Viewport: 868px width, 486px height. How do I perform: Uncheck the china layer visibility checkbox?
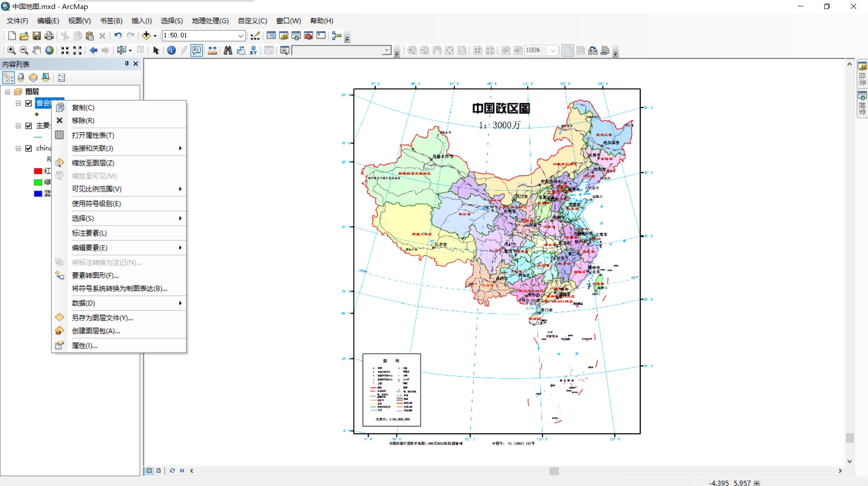point(28,148)
